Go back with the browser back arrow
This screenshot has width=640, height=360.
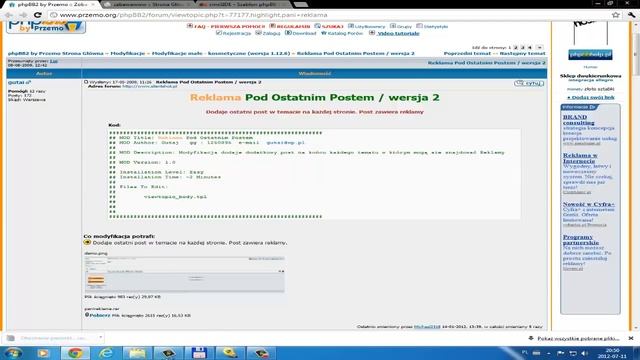9,15
